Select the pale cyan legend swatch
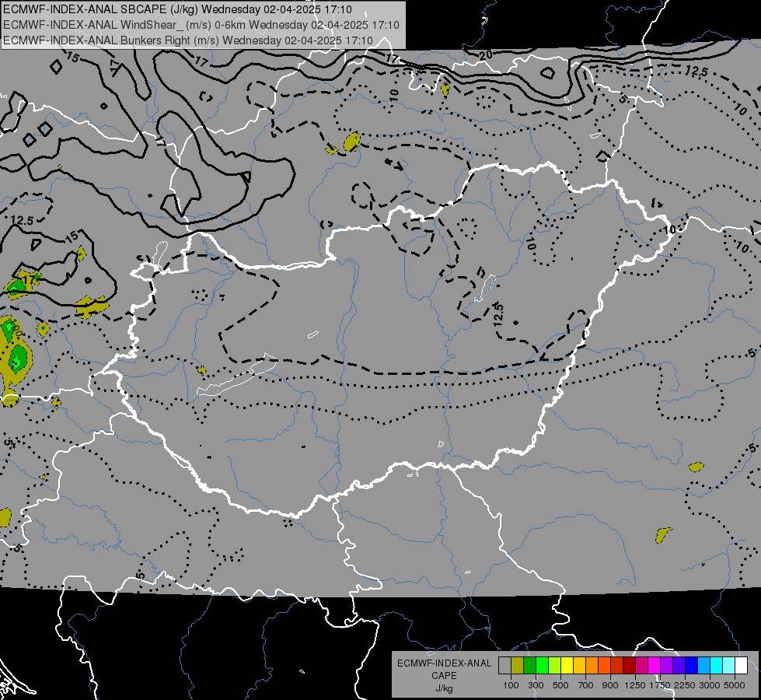 coord(729,666)
